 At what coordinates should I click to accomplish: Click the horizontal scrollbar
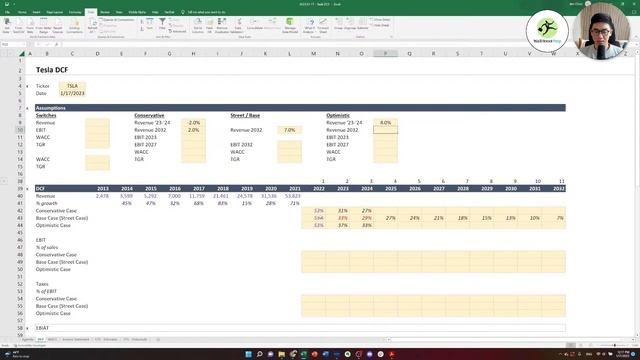point(510,340)
